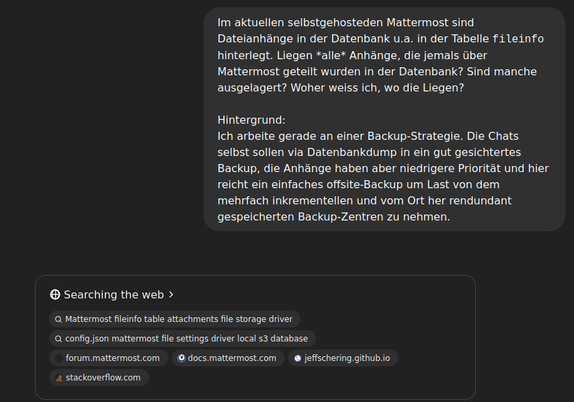Open the docs.mattermost.com source
Viewport: 574px width, 402px height.
coord(228,358)
